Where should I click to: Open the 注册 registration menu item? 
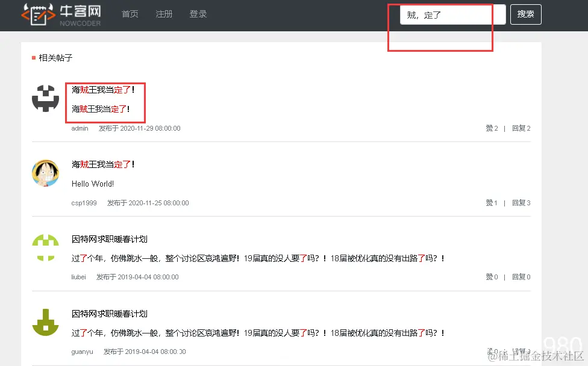[x=164, y=14]
